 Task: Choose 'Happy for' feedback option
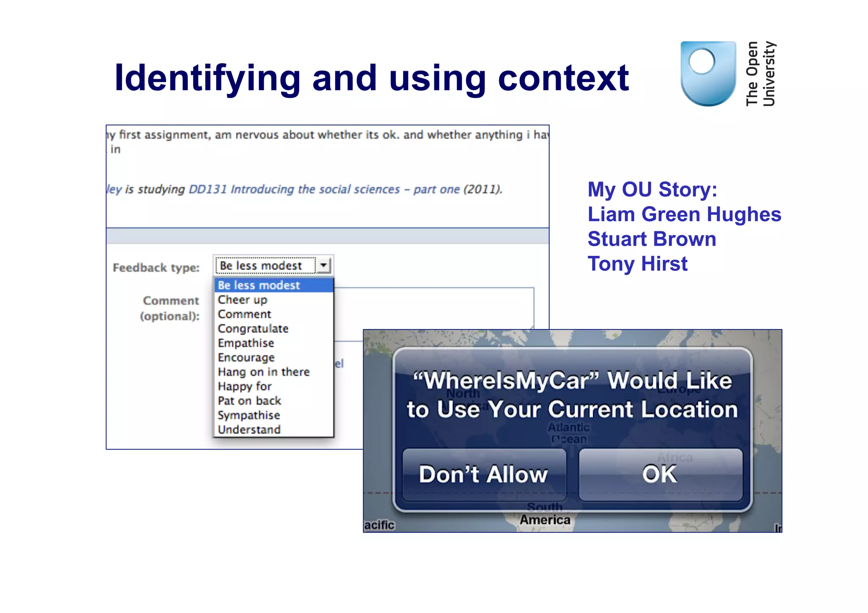point(274,386)
